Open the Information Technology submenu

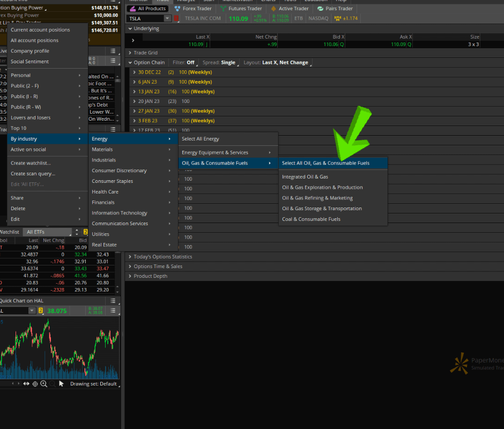click(133, 213)
